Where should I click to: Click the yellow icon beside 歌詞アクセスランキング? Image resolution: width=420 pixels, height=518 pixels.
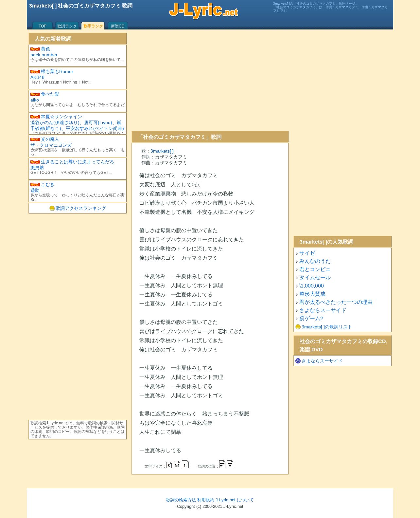click(52, 208)
